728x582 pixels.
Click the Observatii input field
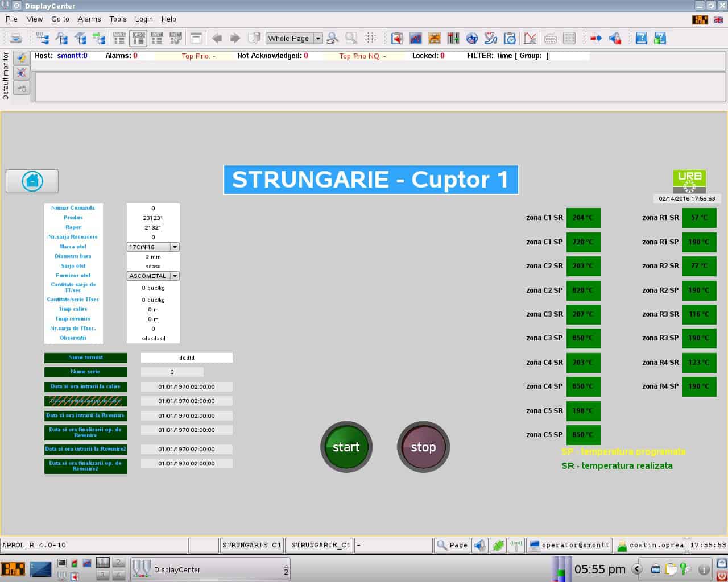point(153,338)
